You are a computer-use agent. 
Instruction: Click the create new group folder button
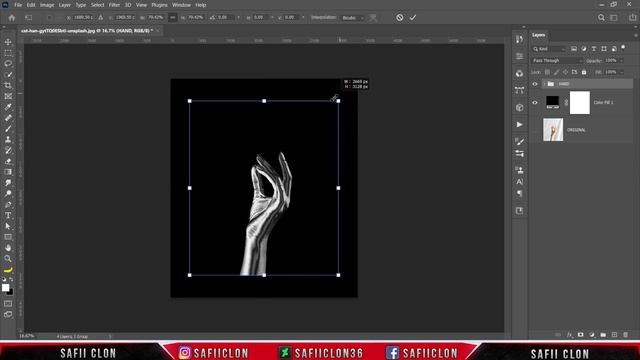[603, 335]
